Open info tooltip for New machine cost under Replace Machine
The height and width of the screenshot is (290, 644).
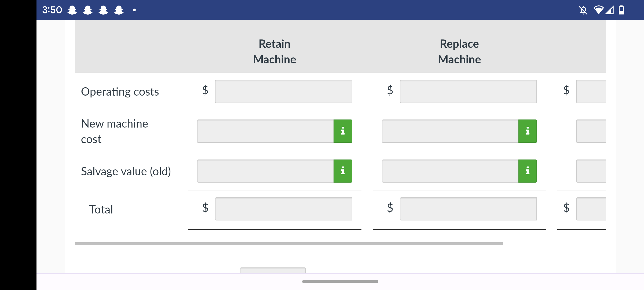(x=527, y=131)
